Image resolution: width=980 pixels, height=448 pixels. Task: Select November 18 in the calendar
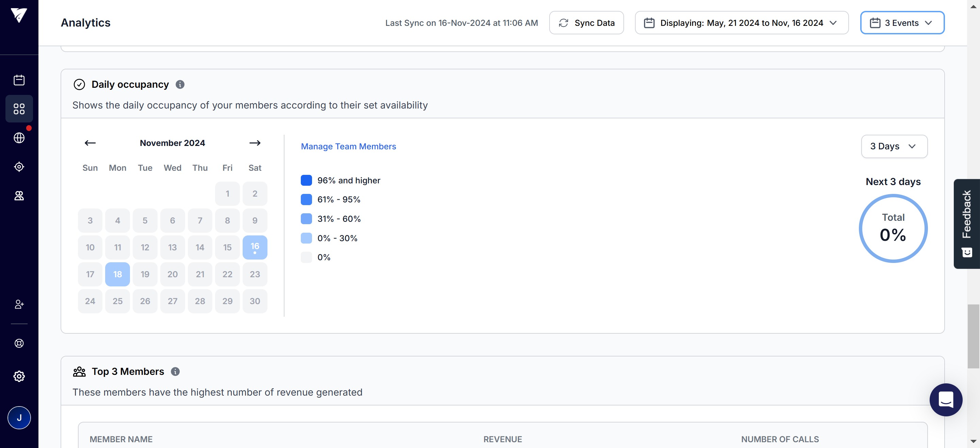[x=117, y=274]
